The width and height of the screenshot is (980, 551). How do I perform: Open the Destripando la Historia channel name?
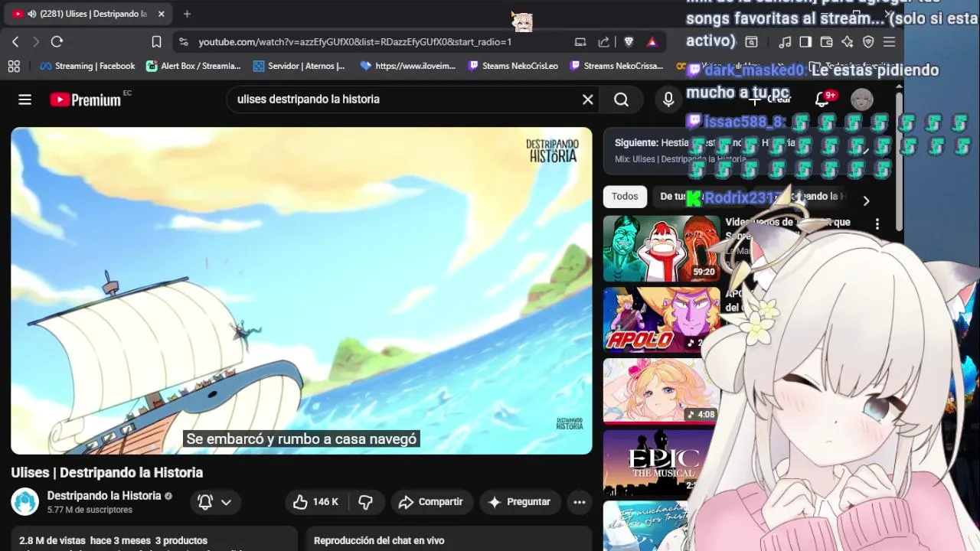point(104,496)
